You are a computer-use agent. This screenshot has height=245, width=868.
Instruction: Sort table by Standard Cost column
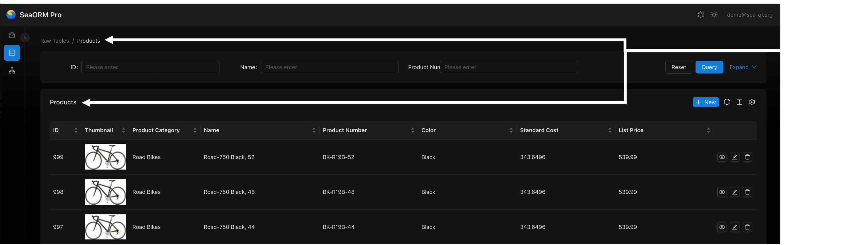coord(609,130)
